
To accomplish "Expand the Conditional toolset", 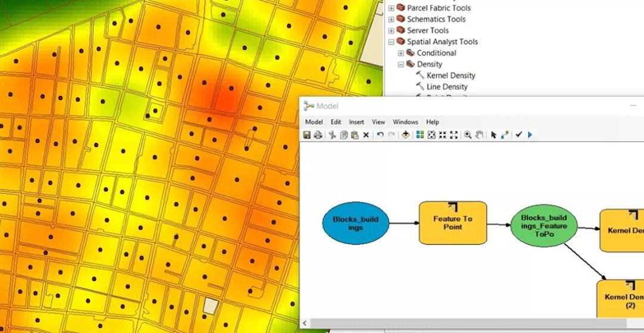I will [x=401, y=53].
